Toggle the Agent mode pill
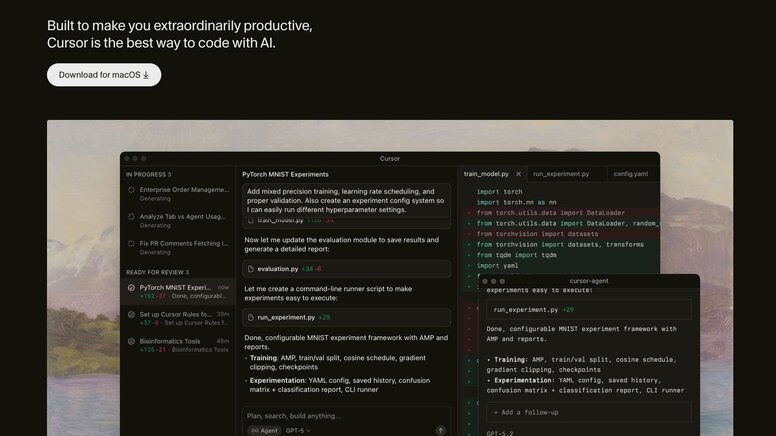776x436 pixels. point(263,430)
